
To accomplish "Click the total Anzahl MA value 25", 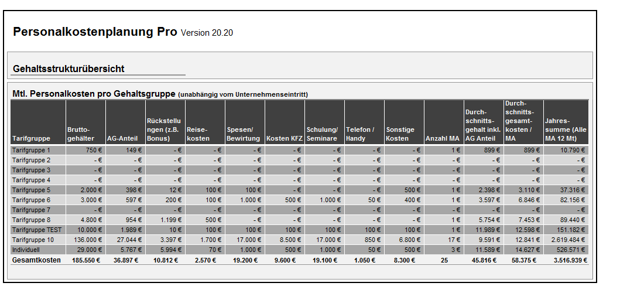I will [444, 260].
